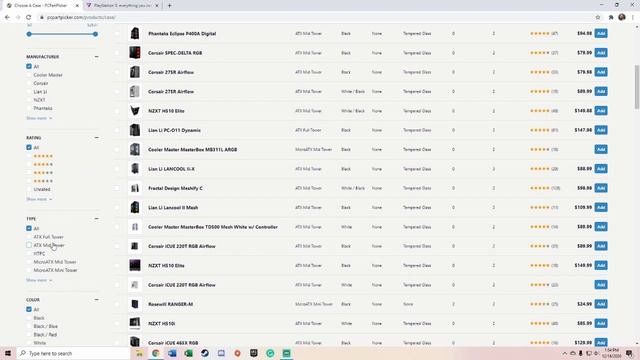Check the ATX Mid Tower type filter
640x360 pixels.
29,245
